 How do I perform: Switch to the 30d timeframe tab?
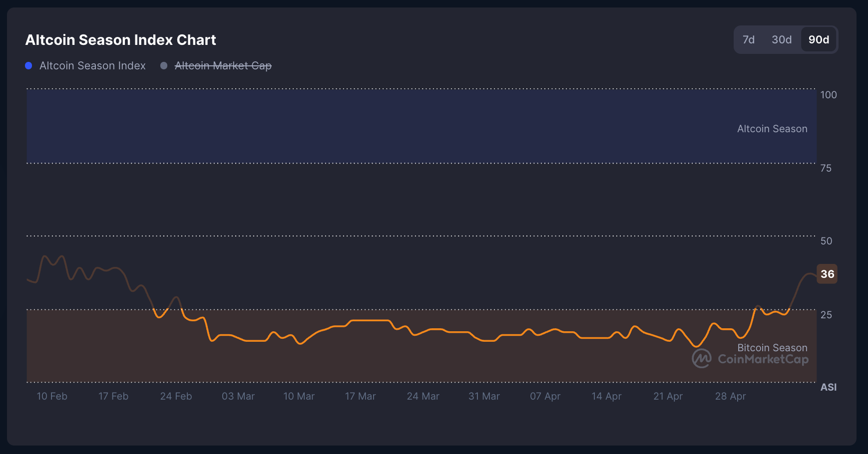[x=781, y=39]
